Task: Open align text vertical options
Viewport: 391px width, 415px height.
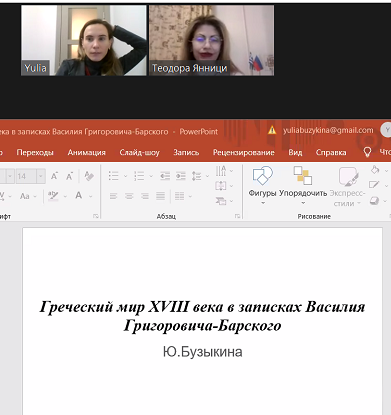Action: tap(221, 186)
